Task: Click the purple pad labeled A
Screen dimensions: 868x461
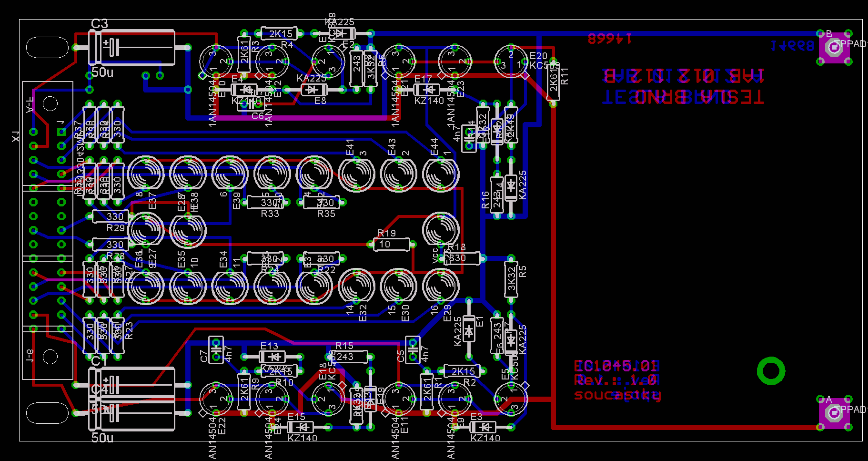Action: pyautogui.click(x=834, y=413)
